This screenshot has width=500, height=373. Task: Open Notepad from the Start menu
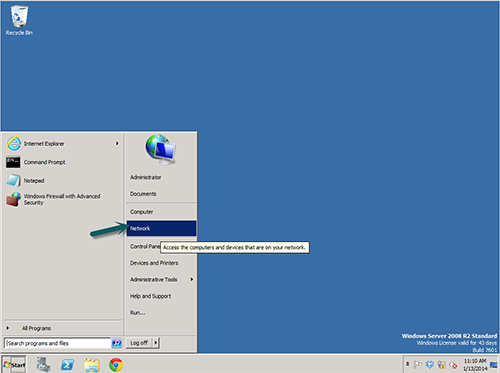pyautogui.click(x=62, y=181)
